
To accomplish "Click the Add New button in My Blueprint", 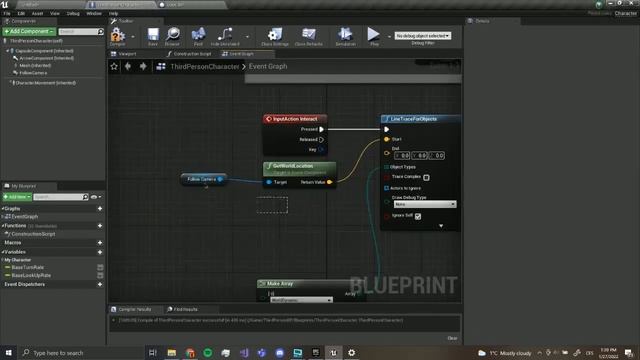I will 17,197.
